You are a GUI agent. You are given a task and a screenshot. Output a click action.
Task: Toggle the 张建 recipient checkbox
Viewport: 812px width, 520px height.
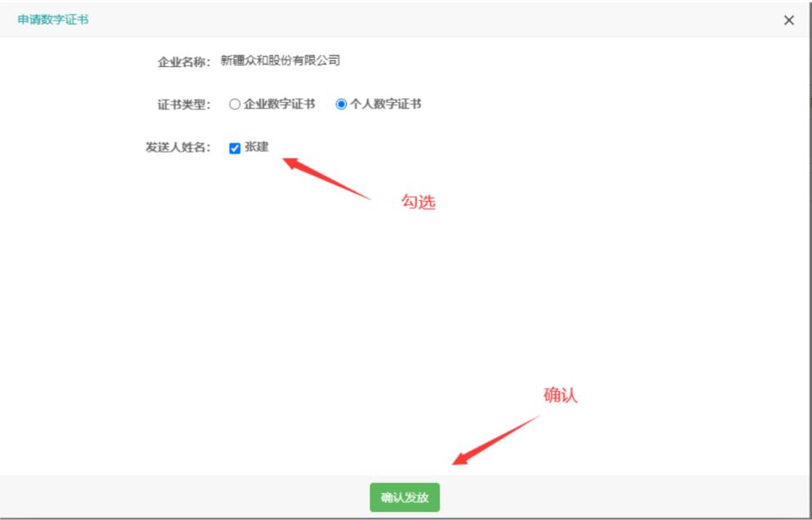coord(235,148)
